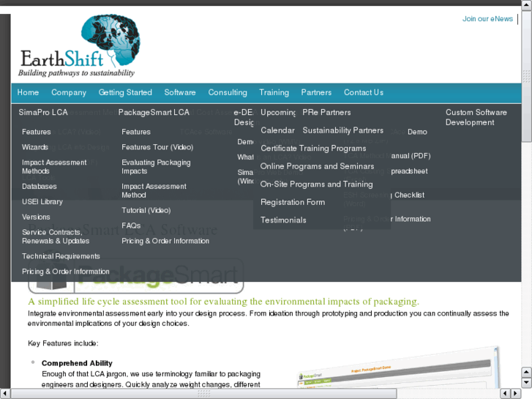Go to the Home menu item

[x=28, y=92]
